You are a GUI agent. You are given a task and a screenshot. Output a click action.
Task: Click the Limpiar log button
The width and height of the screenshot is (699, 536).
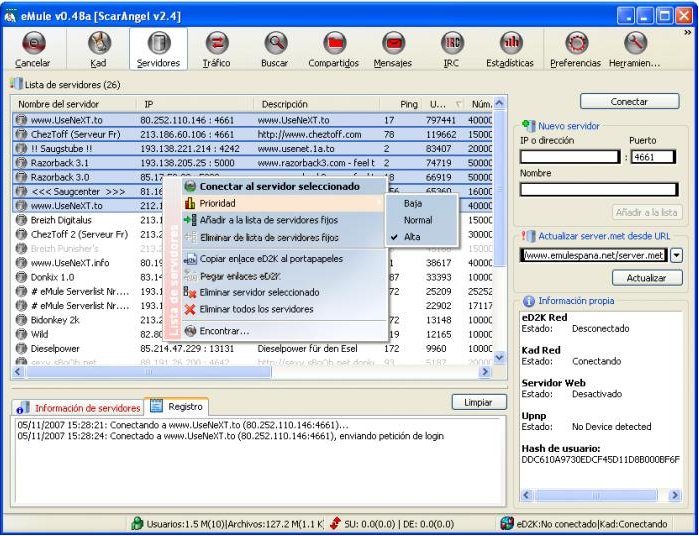(x=479, y=402)
